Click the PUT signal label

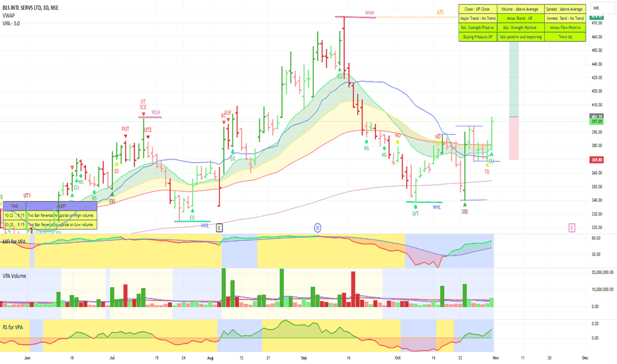coord(125,129)
